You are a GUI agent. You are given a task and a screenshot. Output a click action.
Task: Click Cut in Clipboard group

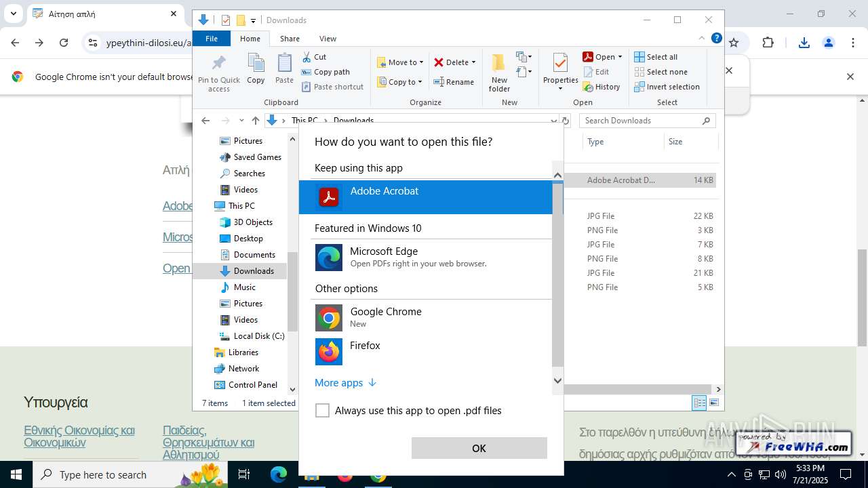coord(314,57)
